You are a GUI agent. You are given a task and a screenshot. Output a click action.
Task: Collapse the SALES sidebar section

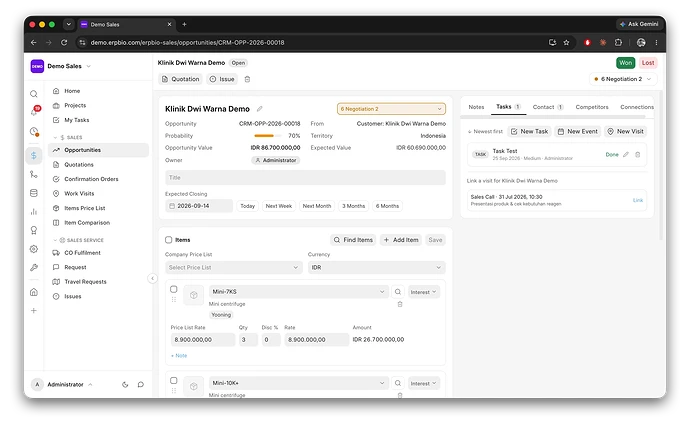point(68,137)
